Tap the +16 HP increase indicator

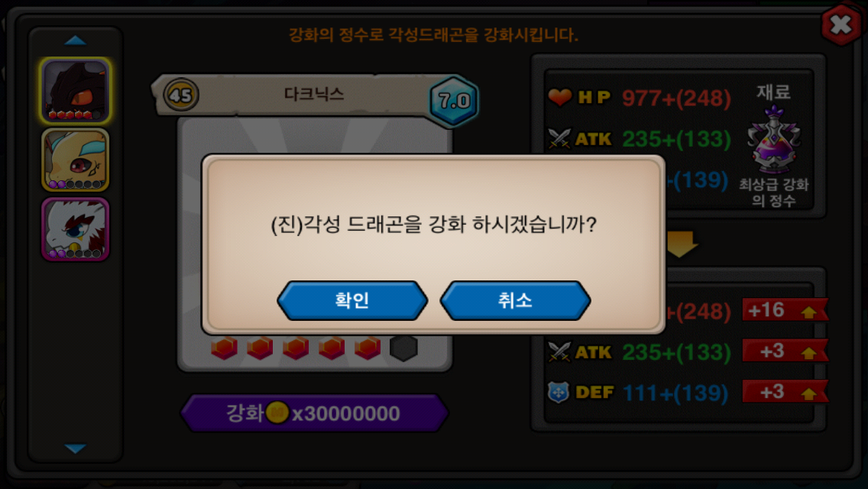point(785,310)
